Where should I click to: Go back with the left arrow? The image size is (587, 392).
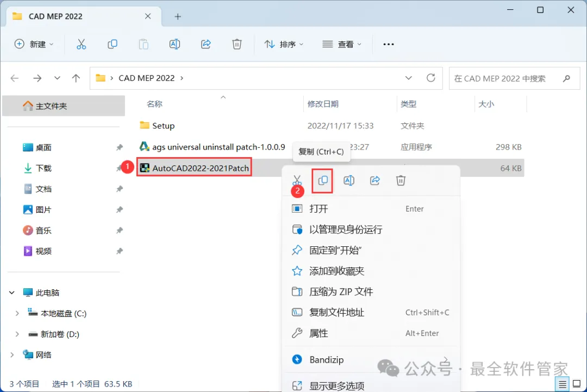15,78
